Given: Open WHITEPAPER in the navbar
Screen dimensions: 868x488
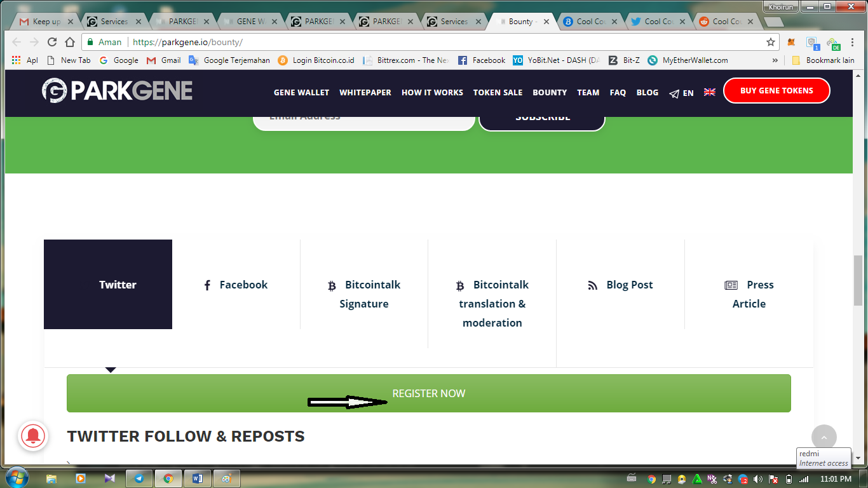Looking at the screenshot, I should (365, 93).
